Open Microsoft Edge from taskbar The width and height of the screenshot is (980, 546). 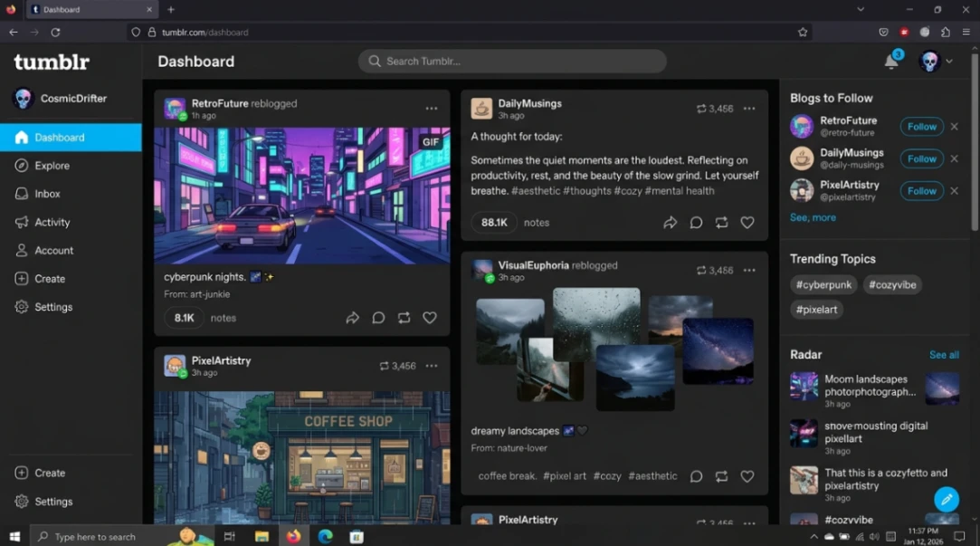[x=325, y=536]
